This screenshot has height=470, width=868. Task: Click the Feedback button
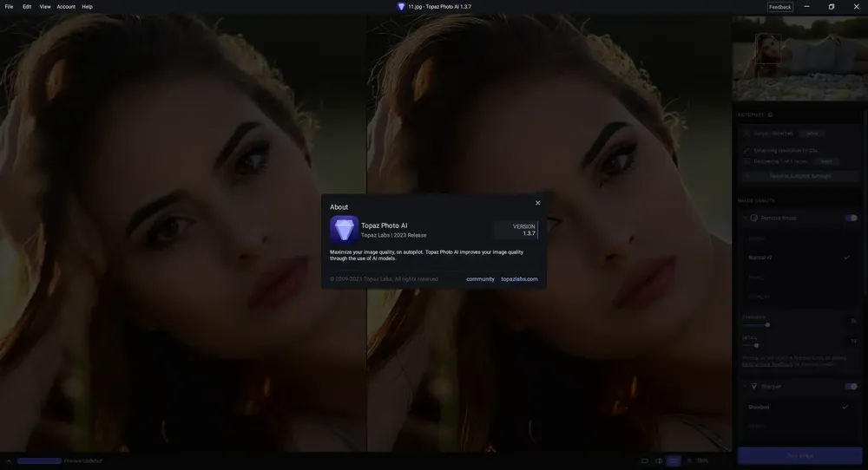click(x=779, y=7)
